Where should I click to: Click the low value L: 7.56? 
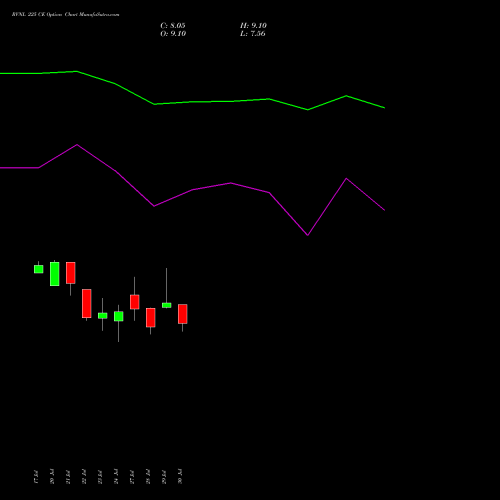click(253, 34)
